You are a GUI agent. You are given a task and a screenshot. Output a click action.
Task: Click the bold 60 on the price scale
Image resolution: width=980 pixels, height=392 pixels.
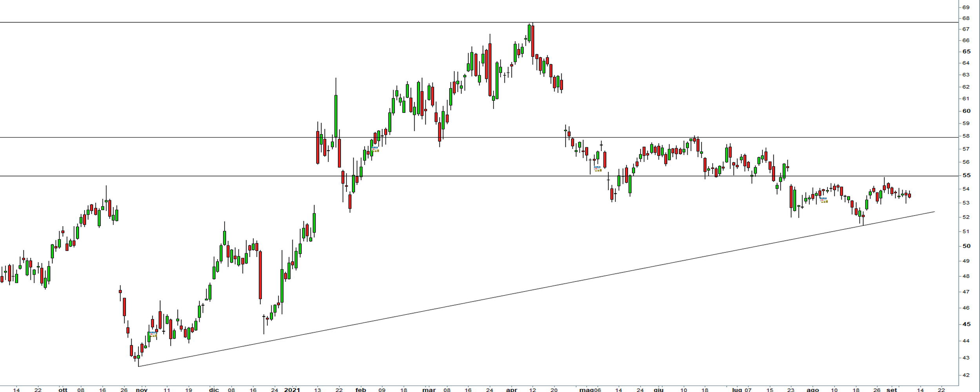coord(974,111)
